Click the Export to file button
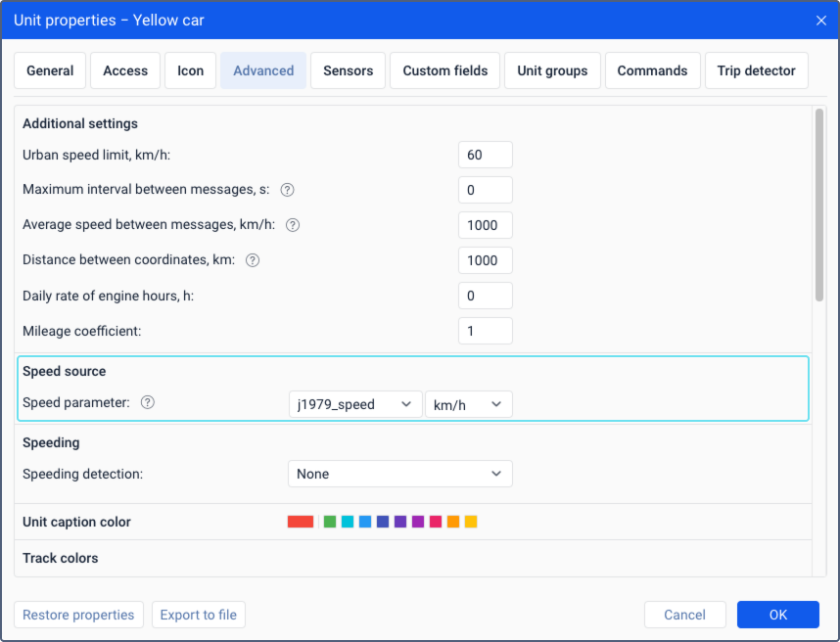 pos(199,615)
